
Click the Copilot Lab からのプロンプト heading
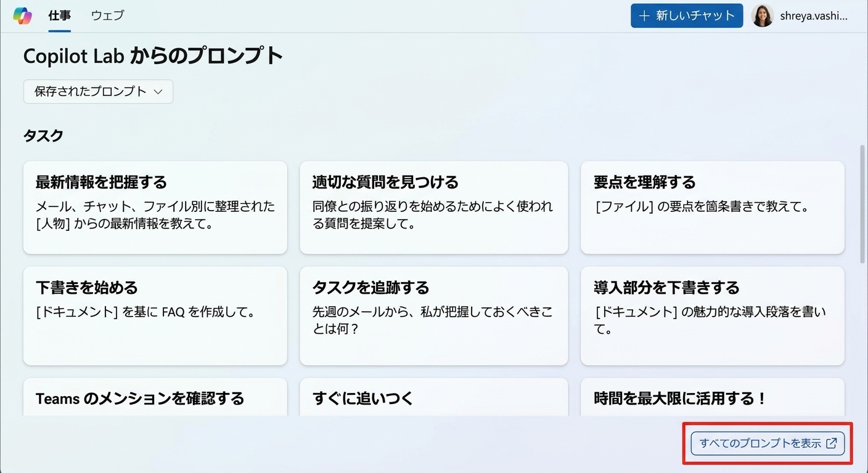(153, 56)
